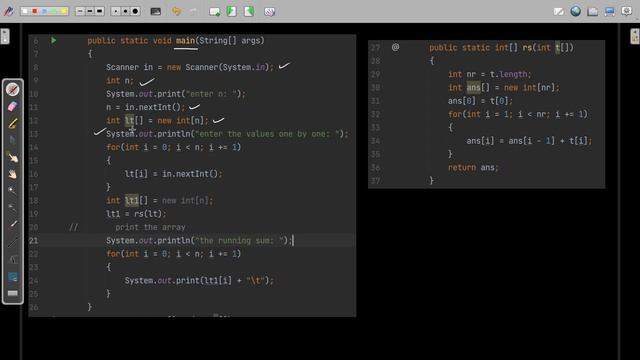Viewport: 640px width, 360px height.
Task: Click the highlighted 'lt' variable declaration
Action: click(x=129, y=120)
